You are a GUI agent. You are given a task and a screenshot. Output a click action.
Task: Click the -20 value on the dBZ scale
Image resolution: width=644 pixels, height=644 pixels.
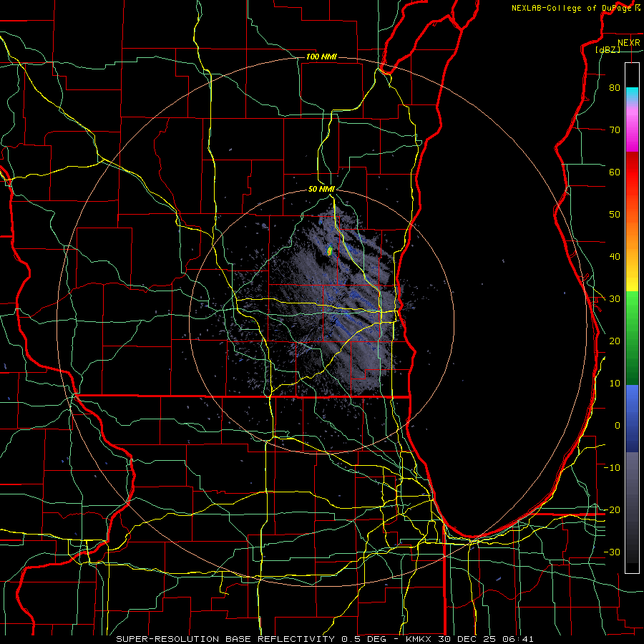pos(612,509)
